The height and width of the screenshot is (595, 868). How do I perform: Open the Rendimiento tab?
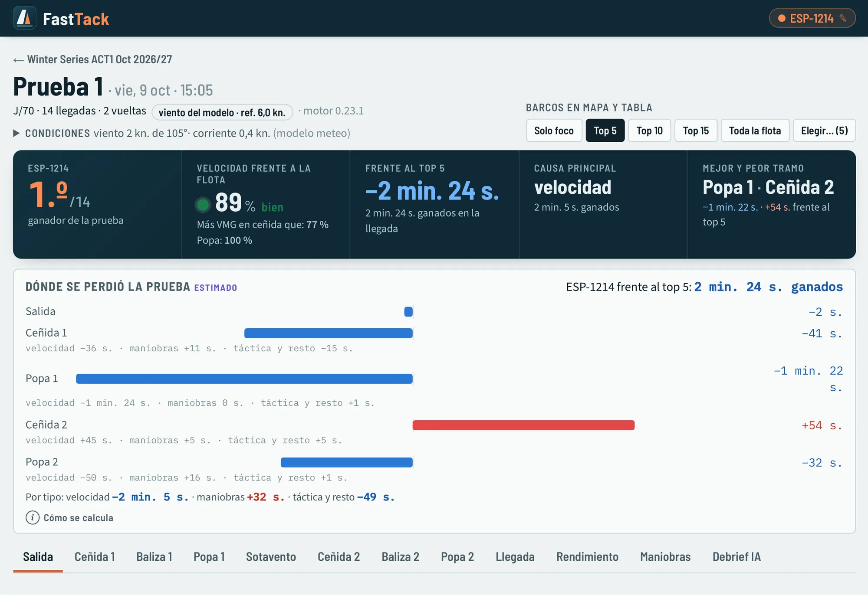click(587, 557)
